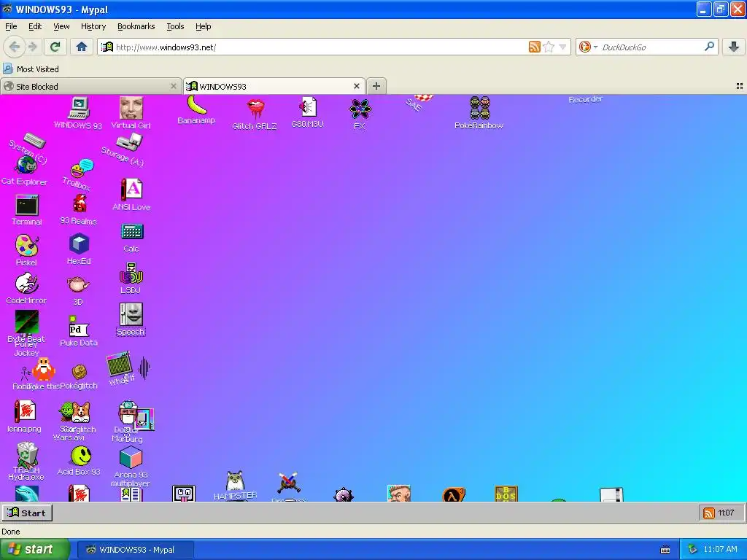Screen dimensions: 747x560
Task: Open the lenna.png file icon
Action: [x=25, y=412]
